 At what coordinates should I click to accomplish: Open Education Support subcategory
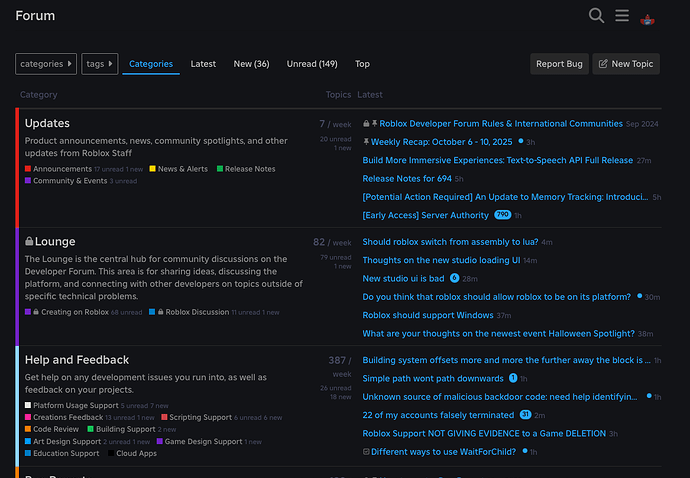tap(66, 453)
